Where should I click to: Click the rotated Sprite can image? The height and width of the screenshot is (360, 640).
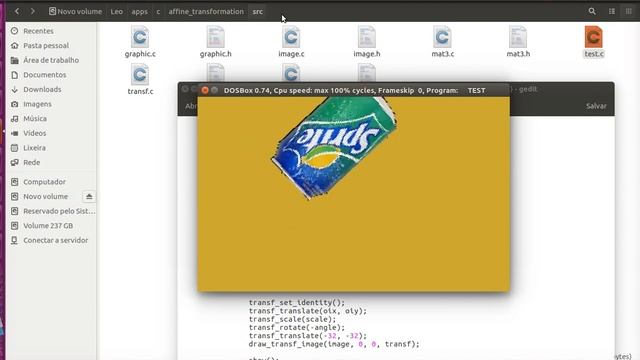(x=334, y=148)
